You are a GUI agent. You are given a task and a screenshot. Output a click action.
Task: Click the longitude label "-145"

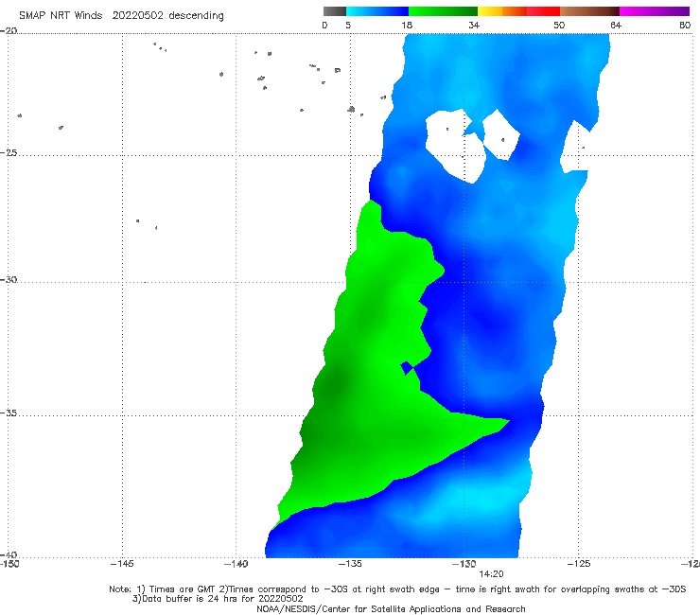(x=122, y=564)
